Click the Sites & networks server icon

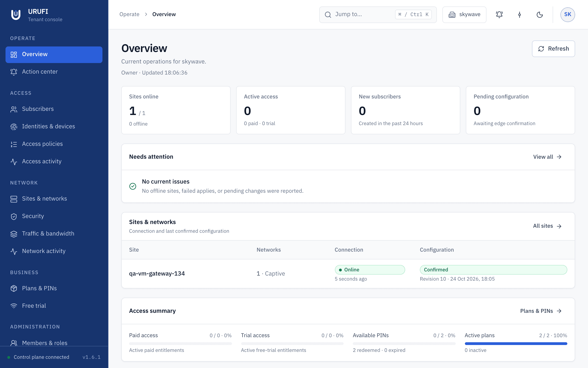point(14,199)
